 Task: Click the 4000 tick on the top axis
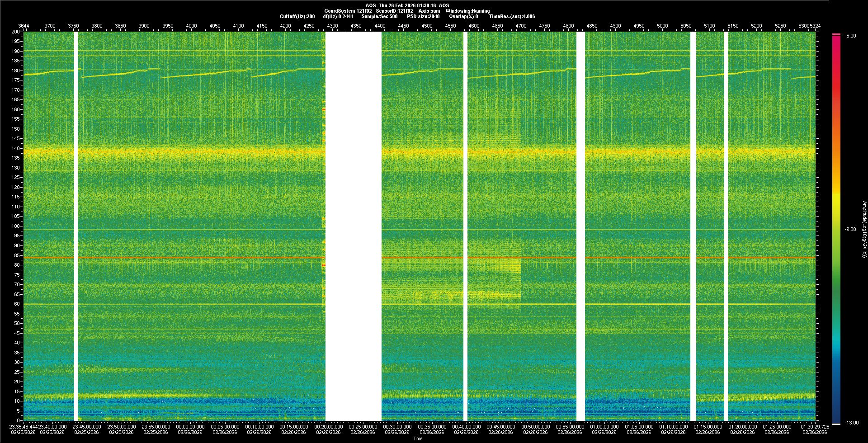191,26
